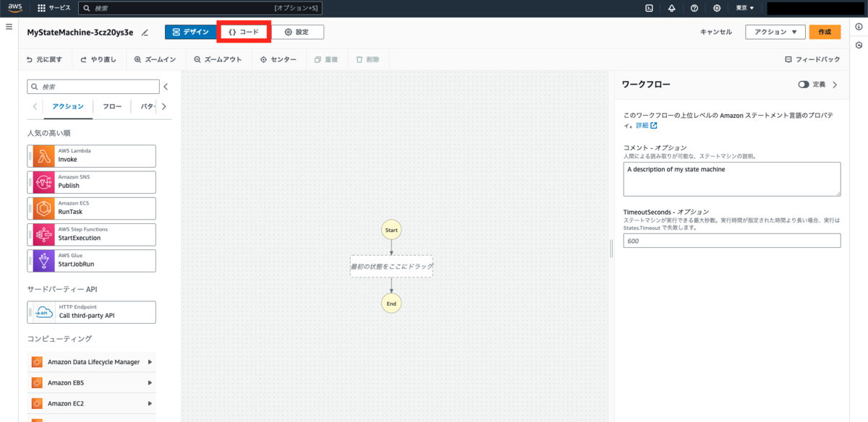Focus the TimeoutSeconds input field
This screenshot has width=868, height=422.
point(732,241)
